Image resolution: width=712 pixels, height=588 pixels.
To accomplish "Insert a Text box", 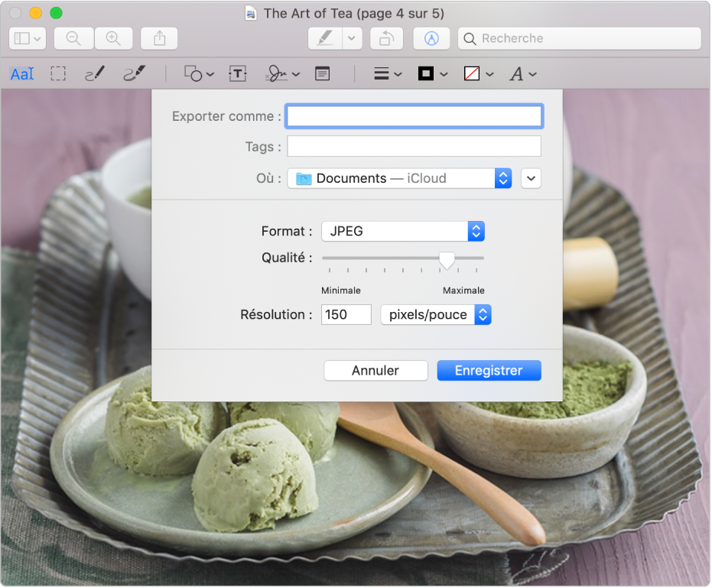I will 239,74.
